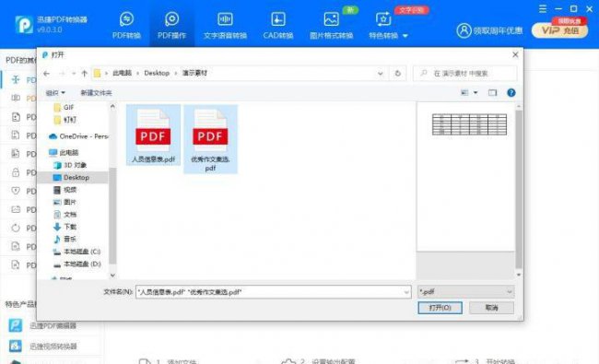599x364 pixels.
Task: Click the 新建文件夹 button
Action: pos(96,93)
